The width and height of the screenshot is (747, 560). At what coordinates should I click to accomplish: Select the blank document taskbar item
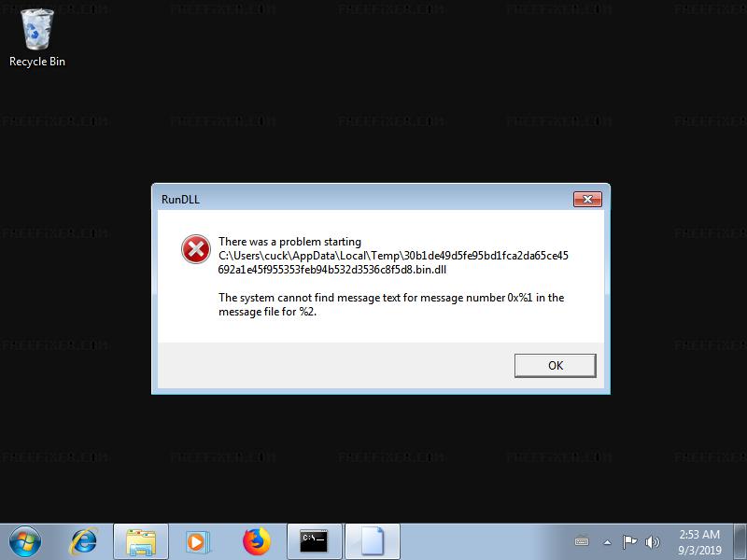(373, 542)
